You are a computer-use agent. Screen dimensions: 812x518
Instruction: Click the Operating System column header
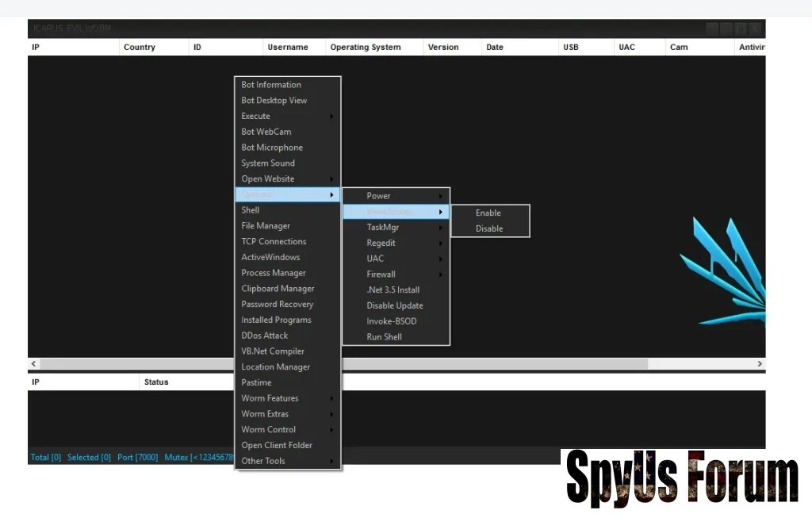pyautogui.click(x=366, y=48)
